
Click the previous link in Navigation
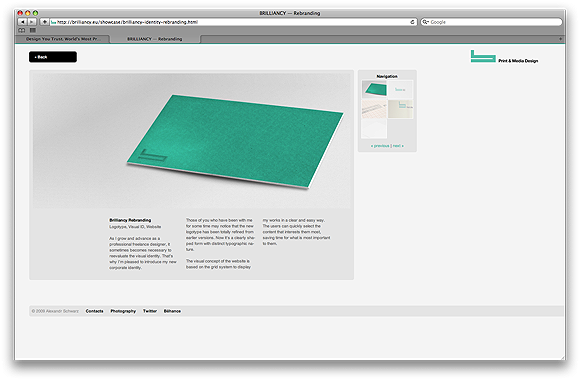point(380,146)
